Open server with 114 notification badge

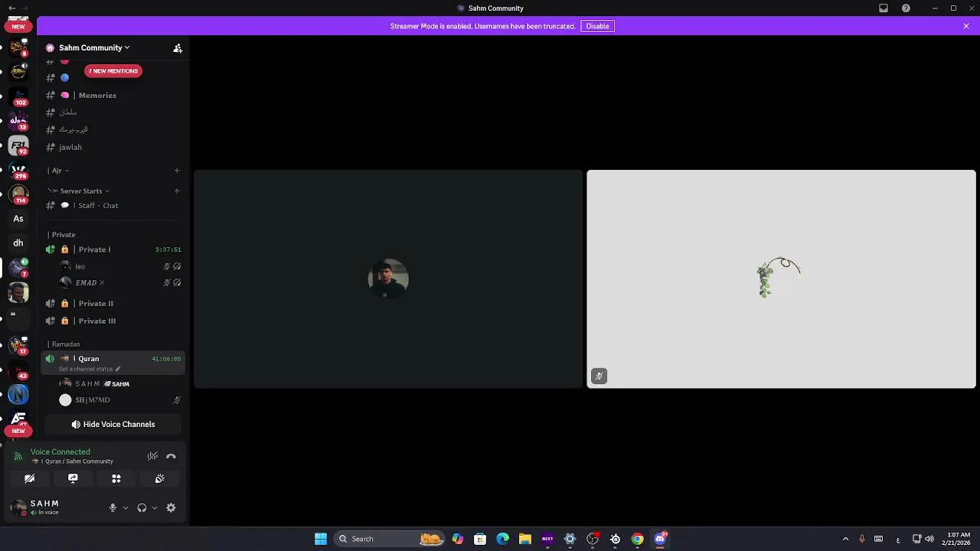[18, 194]
